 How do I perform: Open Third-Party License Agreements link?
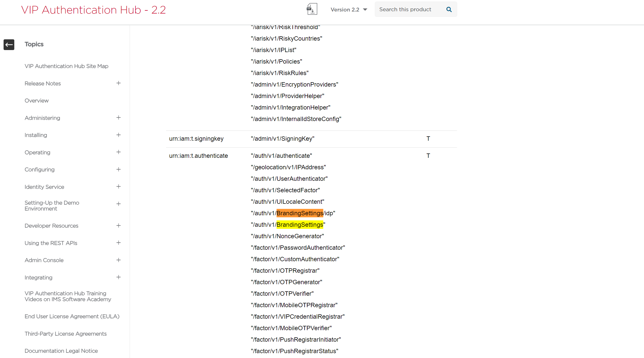tap(66, 334)
